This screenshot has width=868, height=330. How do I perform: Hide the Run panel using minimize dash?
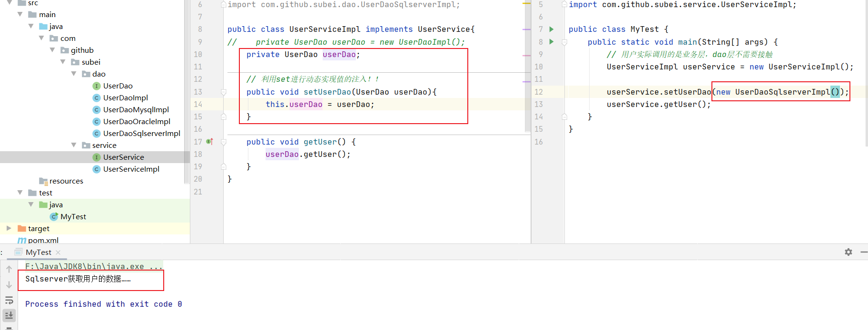point(864,252)
